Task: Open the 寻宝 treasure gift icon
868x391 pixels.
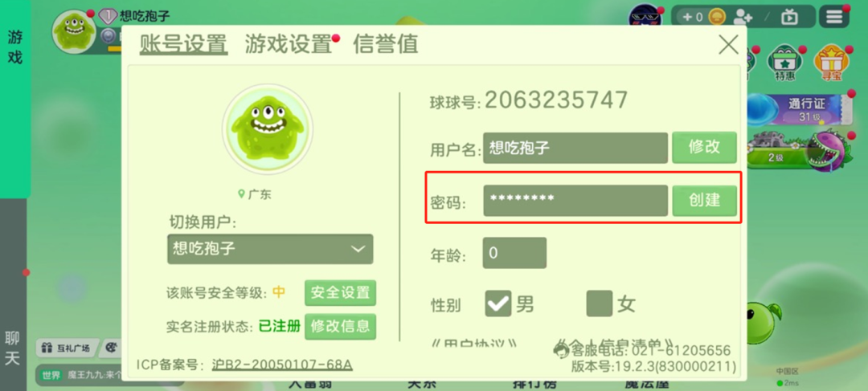Action: tap(832, 63)
